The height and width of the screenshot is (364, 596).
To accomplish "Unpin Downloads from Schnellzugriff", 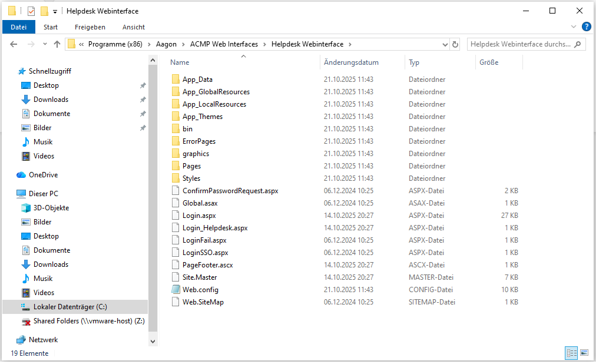I will pyautogui.click(x=143, y=100).
